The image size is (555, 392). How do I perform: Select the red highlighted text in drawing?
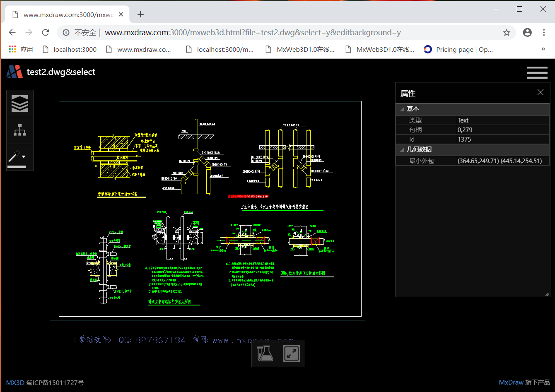pyautogui.click(x=248, y=196)
